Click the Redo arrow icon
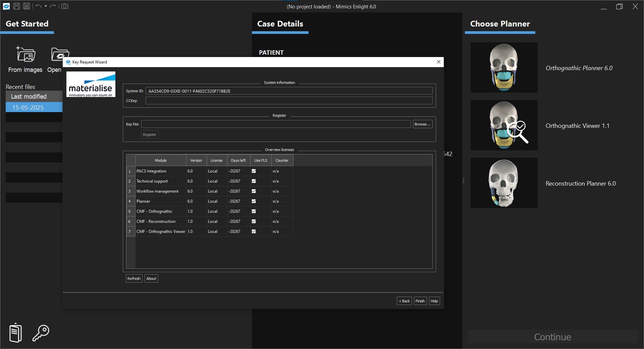The height and width of the screenshot is (349, 644). tap(53, 6)
